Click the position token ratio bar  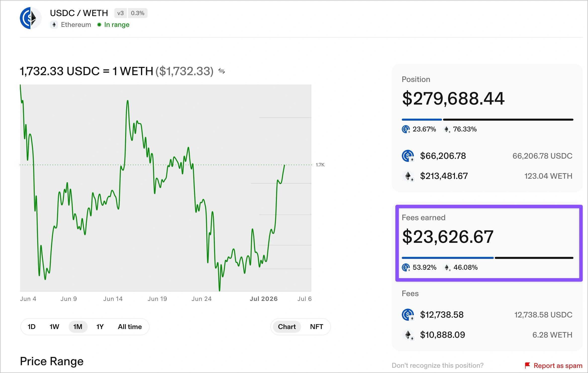487,120
